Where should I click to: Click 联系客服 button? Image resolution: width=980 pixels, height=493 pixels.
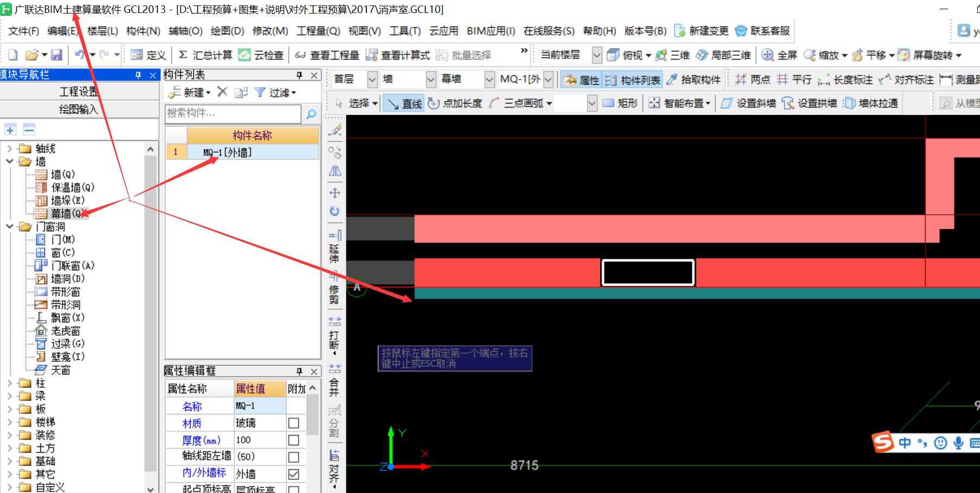pyautogui.click(x=762, y=31)
